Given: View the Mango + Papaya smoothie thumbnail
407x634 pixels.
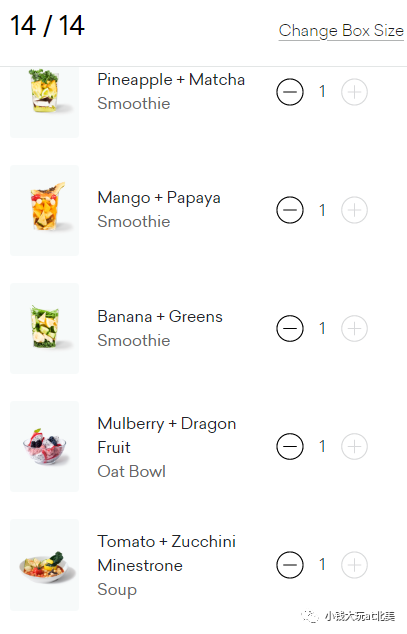Looking at the screenshot, I should (44, 210).
